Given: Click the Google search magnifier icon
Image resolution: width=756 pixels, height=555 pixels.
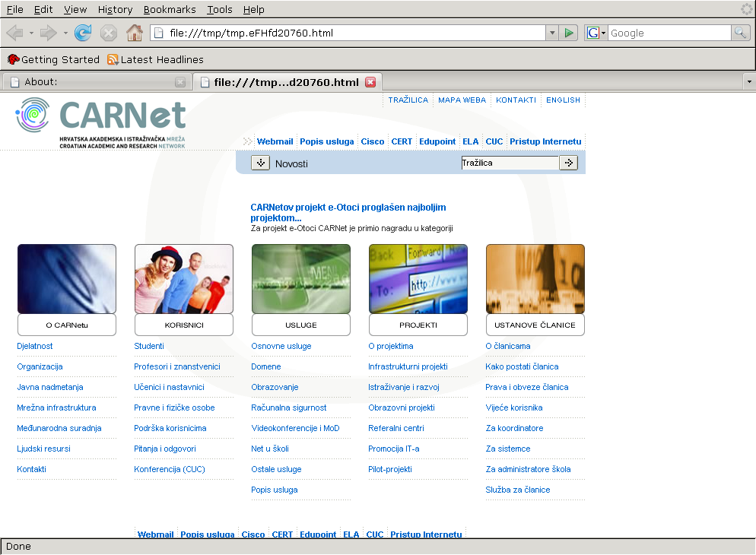Looking at the screenshot, I should pos(740,33).
